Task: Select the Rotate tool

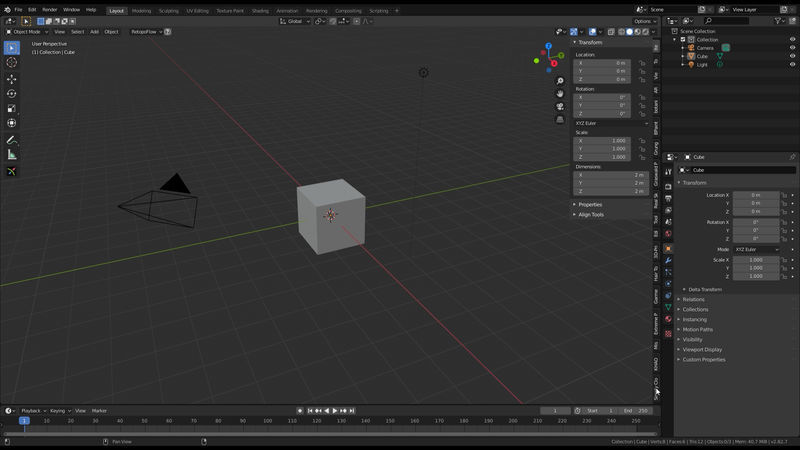Action: (x=12, y=94)
